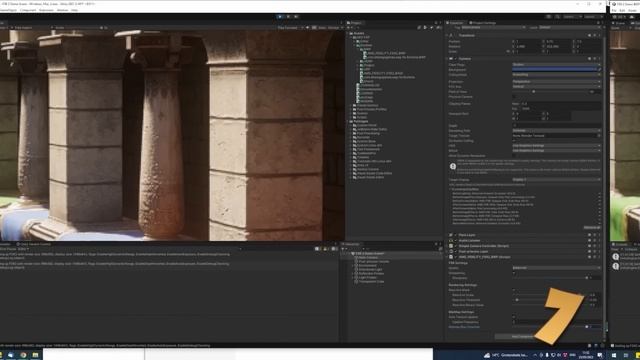Toggle the Physical Camera checkbox
This screenshot has width=640, height=360.
pyautogui.click(x=514, y=97)
